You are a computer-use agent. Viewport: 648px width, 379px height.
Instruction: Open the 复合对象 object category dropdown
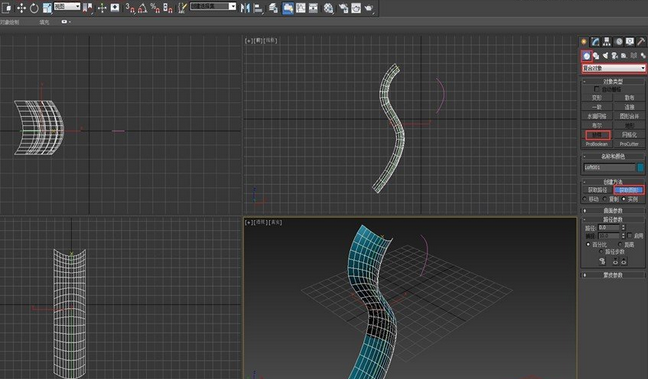(614, 68)
